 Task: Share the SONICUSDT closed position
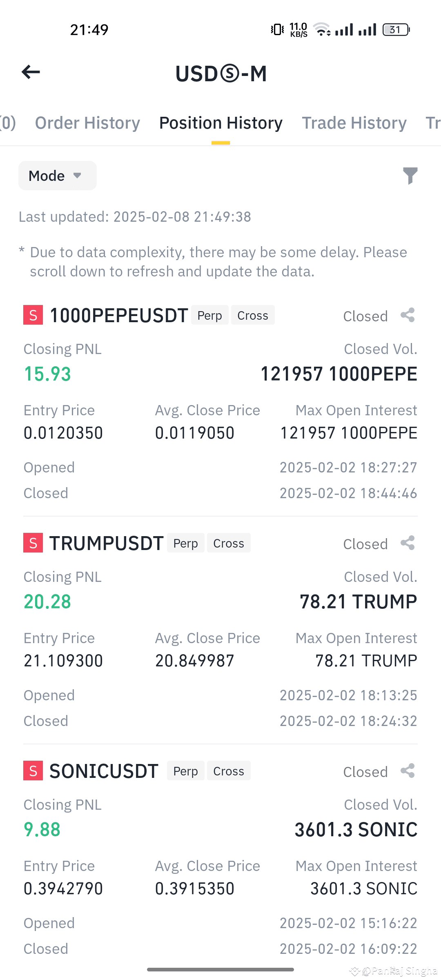408,771
